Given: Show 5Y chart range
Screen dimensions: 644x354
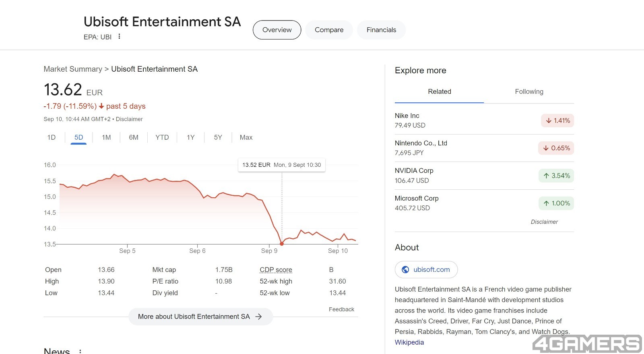Looking at the screenshot, I should click(x=218, y=137).
